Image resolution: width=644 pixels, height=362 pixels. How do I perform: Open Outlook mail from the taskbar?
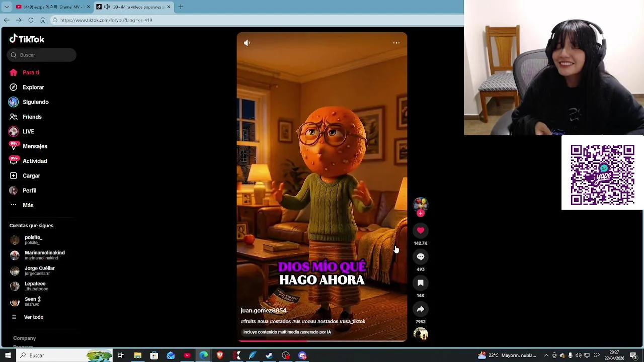pos(171,355)
